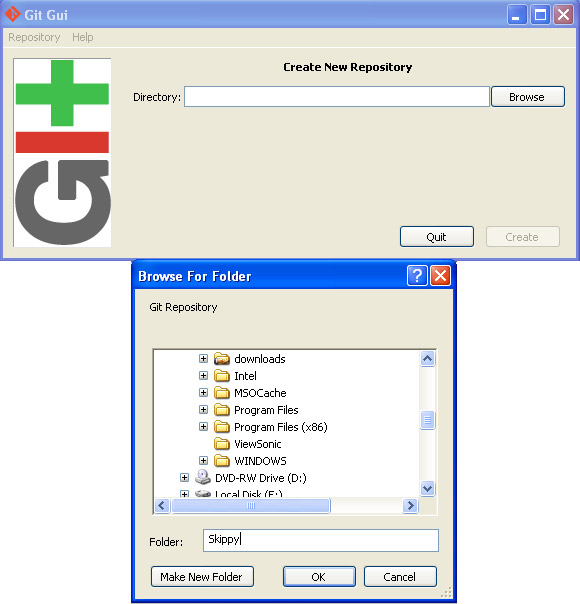Click the Folder name text field
Image resolution: width=580 pixels, height=604 pixels.
pos(320,540)
